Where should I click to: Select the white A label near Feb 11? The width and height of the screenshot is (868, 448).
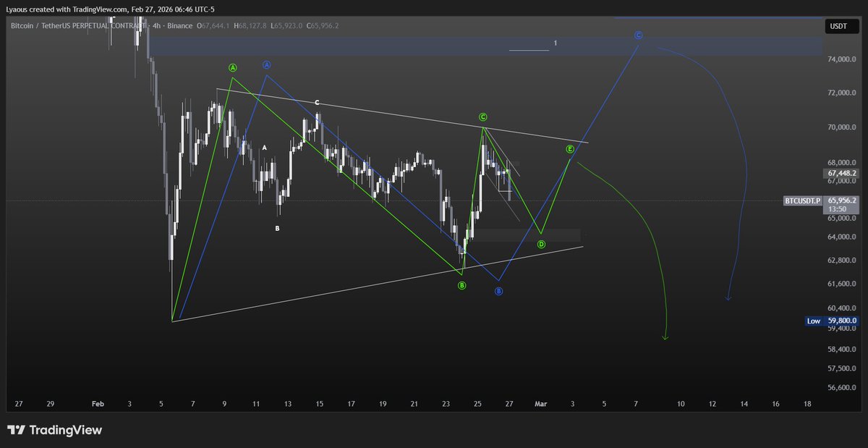(x=265, y=148)
